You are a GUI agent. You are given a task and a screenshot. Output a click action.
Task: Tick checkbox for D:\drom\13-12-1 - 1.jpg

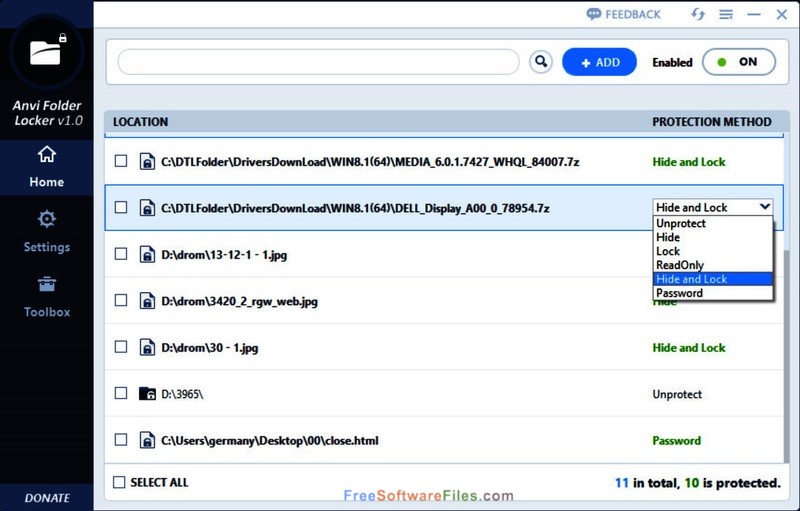click(121, 254)
